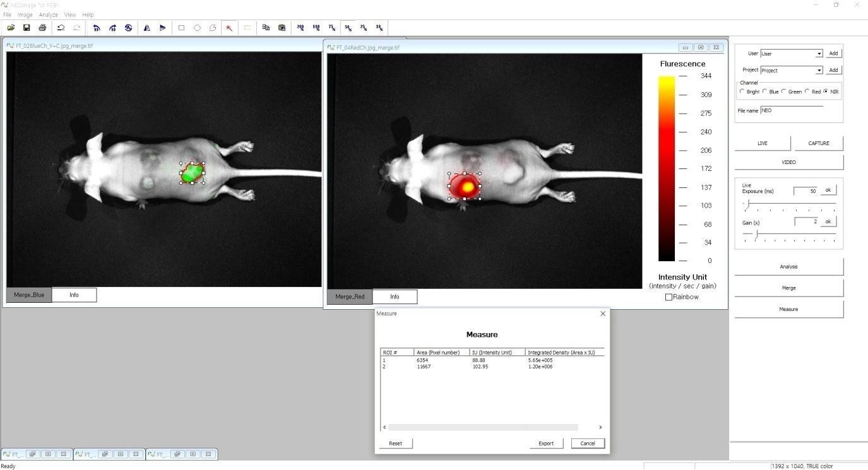The image size is (868, 470).
Task: Open a file with the folder icon
Action: tap(11, 28)
